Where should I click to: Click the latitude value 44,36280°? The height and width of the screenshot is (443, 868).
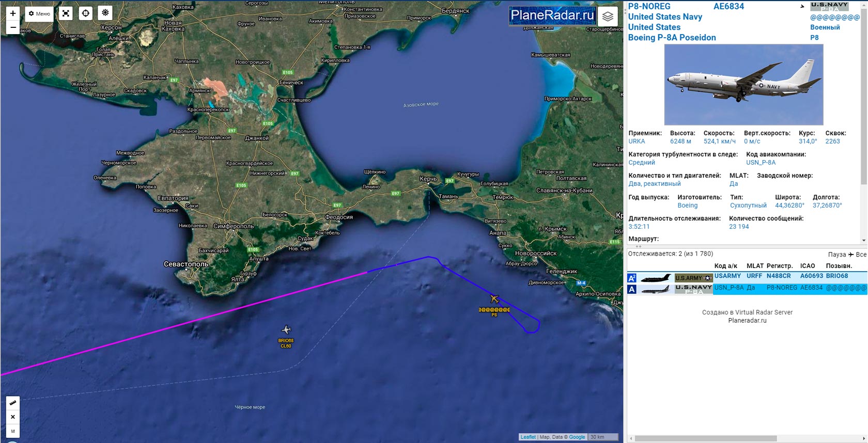click(x=789, y=205)
